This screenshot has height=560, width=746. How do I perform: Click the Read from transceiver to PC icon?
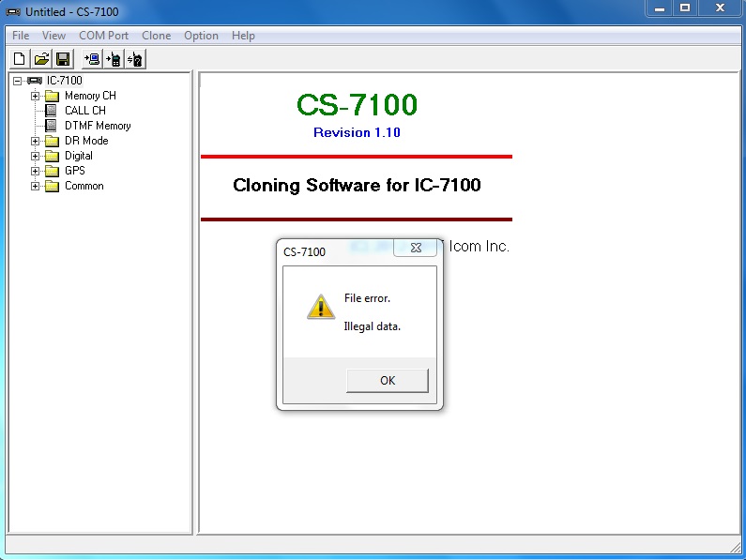coord(92,59)
